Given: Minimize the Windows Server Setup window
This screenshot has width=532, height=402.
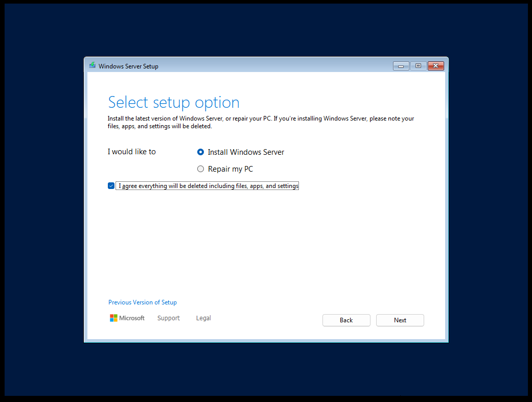Looking at the screenshot, I should pos(401,66).
